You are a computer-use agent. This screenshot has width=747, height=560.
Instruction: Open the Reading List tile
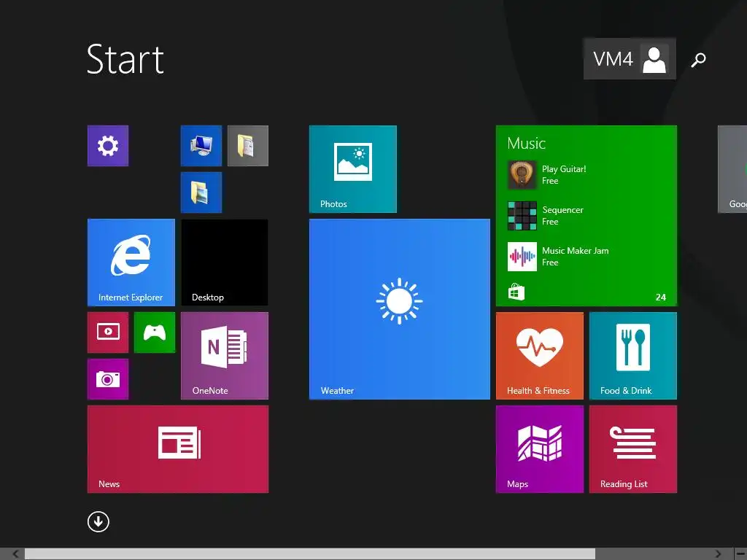coord(632,449)
